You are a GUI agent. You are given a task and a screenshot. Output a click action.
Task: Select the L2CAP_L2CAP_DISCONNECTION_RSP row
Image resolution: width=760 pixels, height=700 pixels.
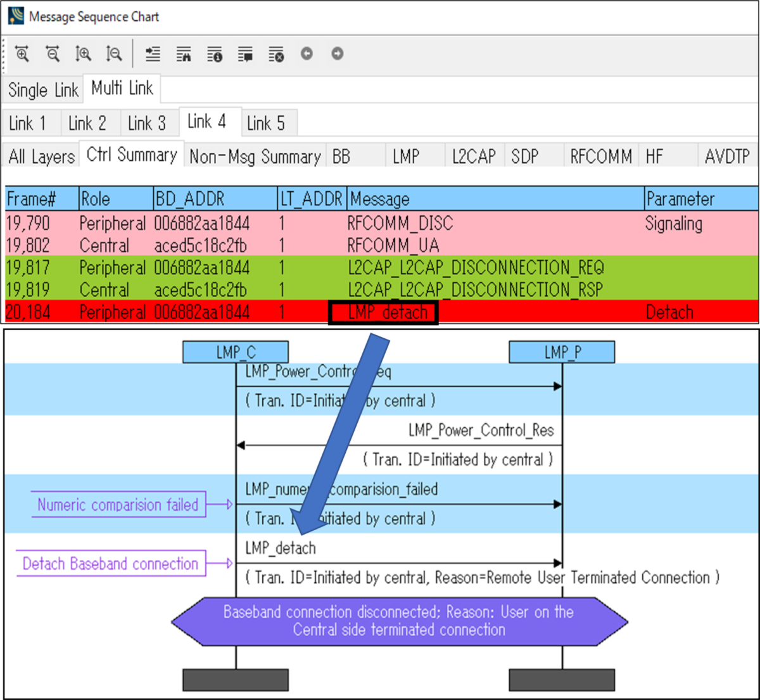click(381, 290)
